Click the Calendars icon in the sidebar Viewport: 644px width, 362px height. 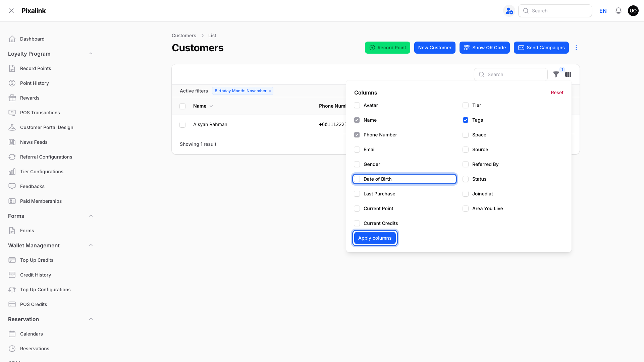click(x=12, y=334)
